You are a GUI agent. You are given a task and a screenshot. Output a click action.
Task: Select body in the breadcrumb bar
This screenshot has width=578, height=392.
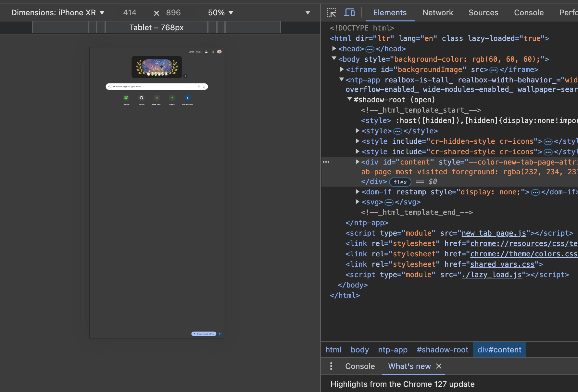[360, 350]
